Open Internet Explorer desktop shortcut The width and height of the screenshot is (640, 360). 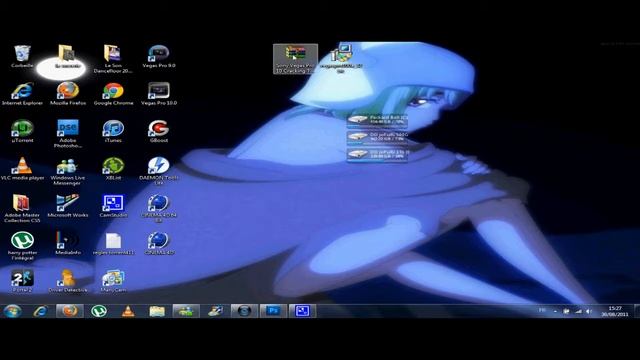pos(22,93)
